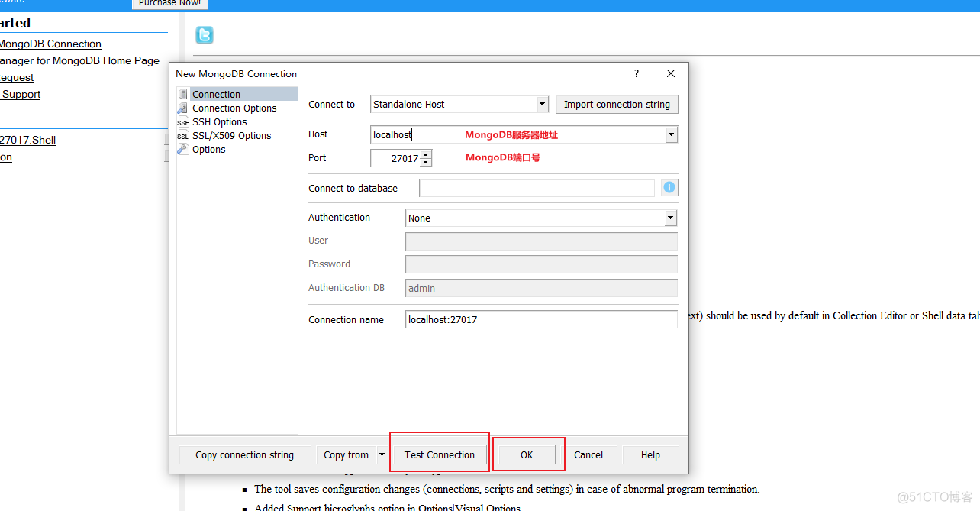Close the New MongoDB Connection dialog
The height and width of the screenshot is (511, 980).
tap(671, 73)
